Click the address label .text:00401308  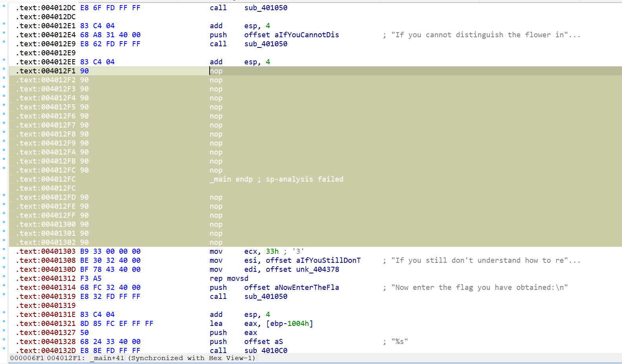46,260
